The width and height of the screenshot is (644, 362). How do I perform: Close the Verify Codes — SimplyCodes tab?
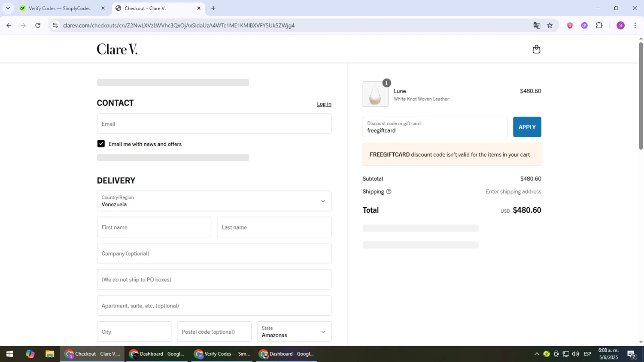point(103,8)
